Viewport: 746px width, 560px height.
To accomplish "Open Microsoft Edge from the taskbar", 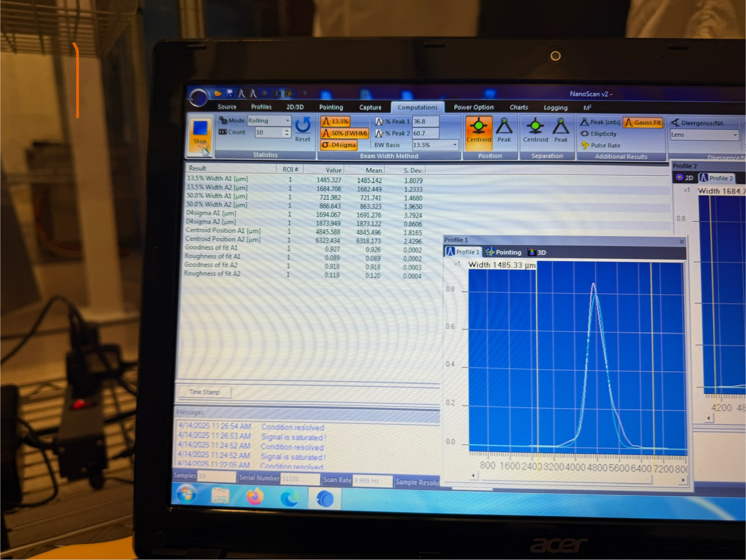I will [x=290, y=498].
